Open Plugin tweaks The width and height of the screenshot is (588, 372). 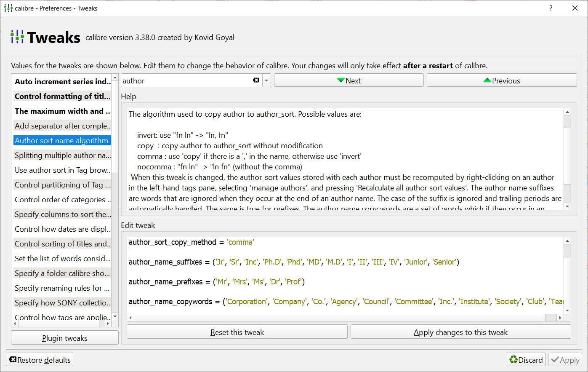coord(65,338)
